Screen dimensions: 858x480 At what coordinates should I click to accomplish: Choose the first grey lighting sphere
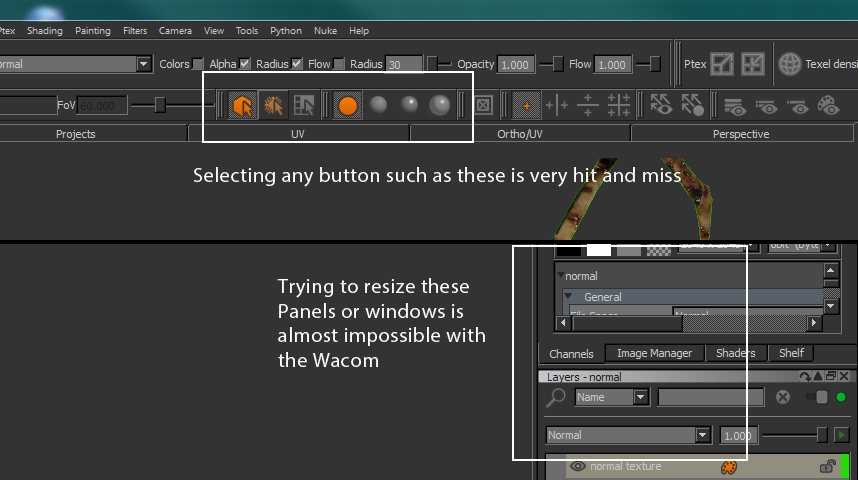pyautogui.click(x=378, y=105)
